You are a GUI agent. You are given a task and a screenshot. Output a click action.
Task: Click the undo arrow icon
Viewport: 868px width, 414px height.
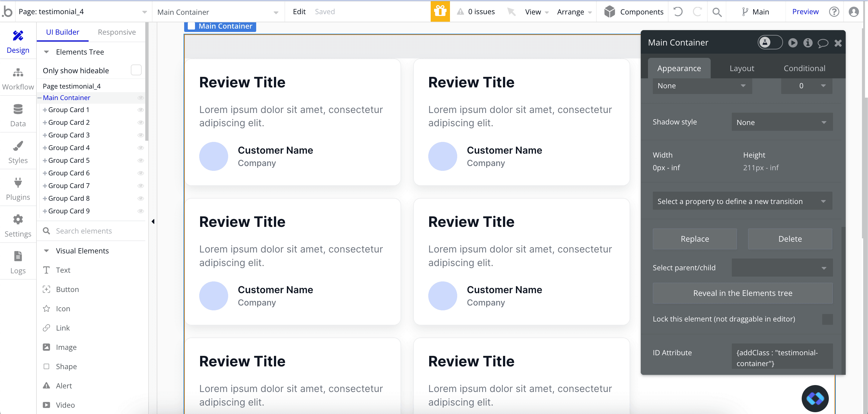678,12
